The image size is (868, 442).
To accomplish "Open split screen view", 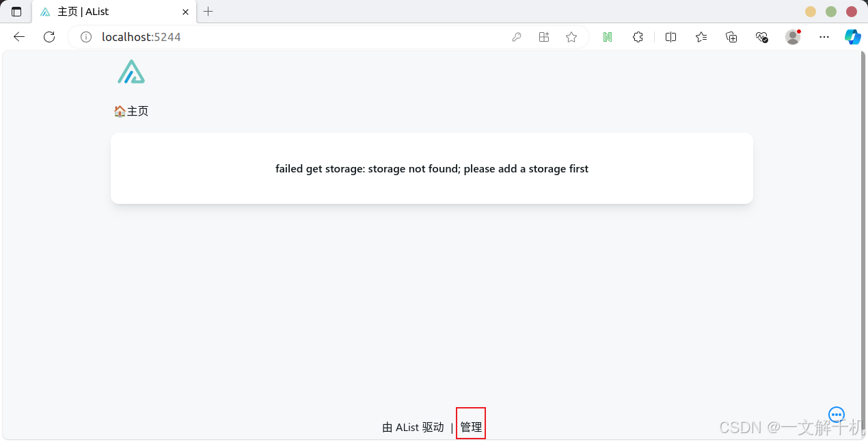I will [670, 37].
